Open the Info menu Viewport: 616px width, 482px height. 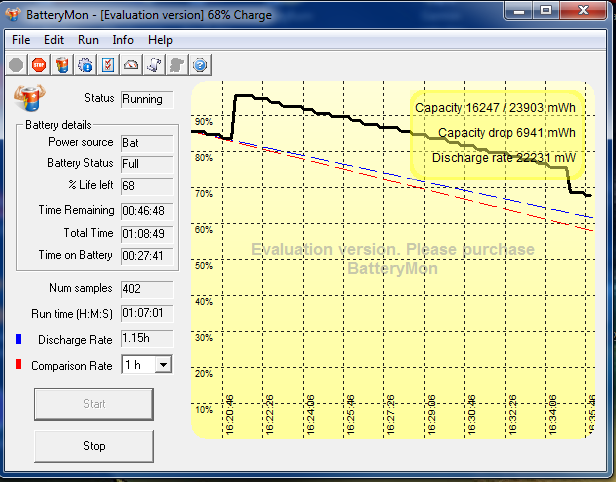tap(123, 40)
